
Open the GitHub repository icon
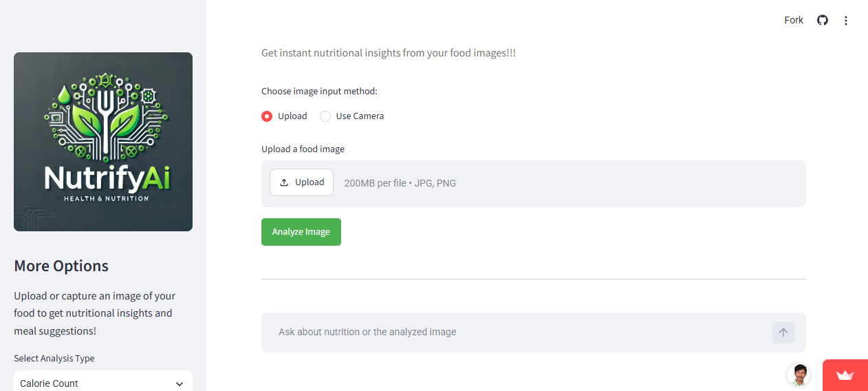(823, 20)
